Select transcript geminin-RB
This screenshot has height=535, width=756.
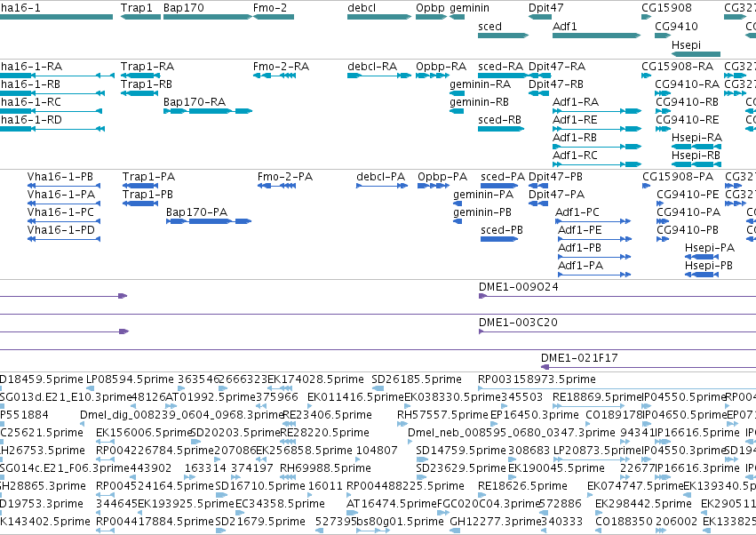point(457,111)
